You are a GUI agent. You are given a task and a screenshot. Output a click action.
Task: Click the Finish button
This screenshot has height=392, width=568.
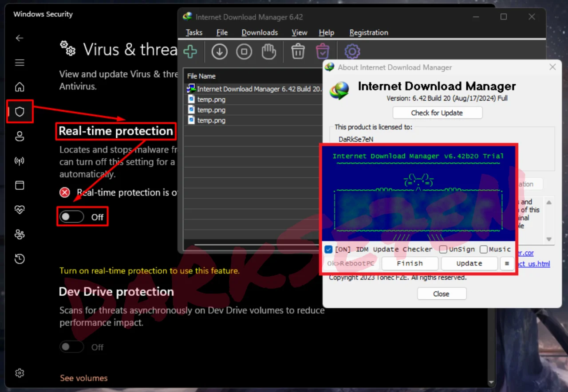coord(410,263)
